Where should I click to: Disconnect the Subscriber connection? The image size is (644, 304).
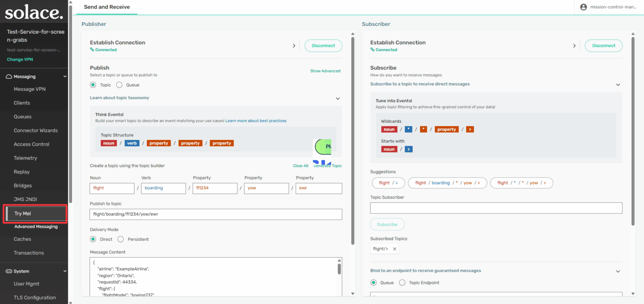tap(603, 46)
